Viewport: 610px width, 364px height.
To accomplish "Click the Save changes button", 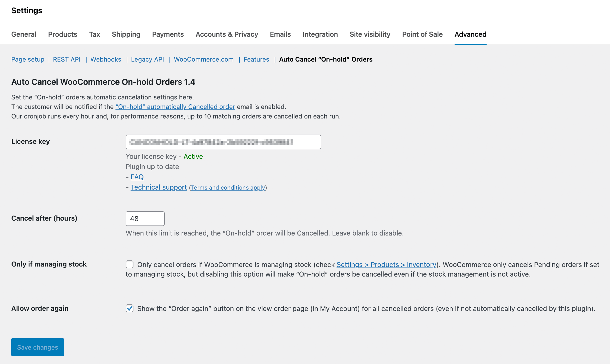I will (x=38, y=347).
